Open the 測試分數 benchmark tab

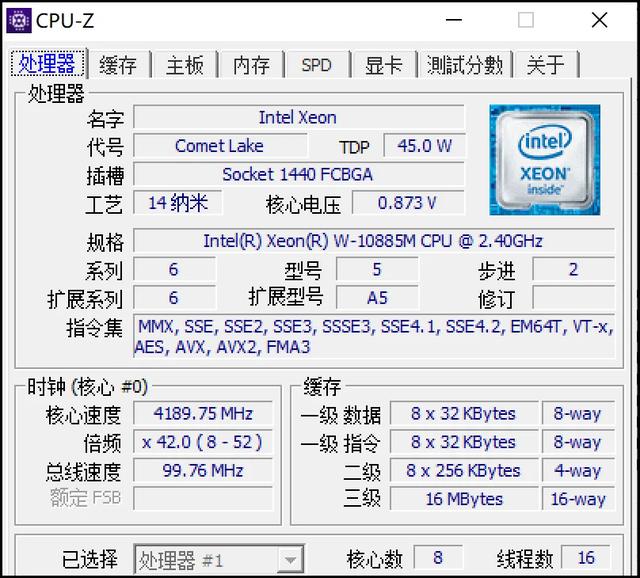tap(465, 65)
